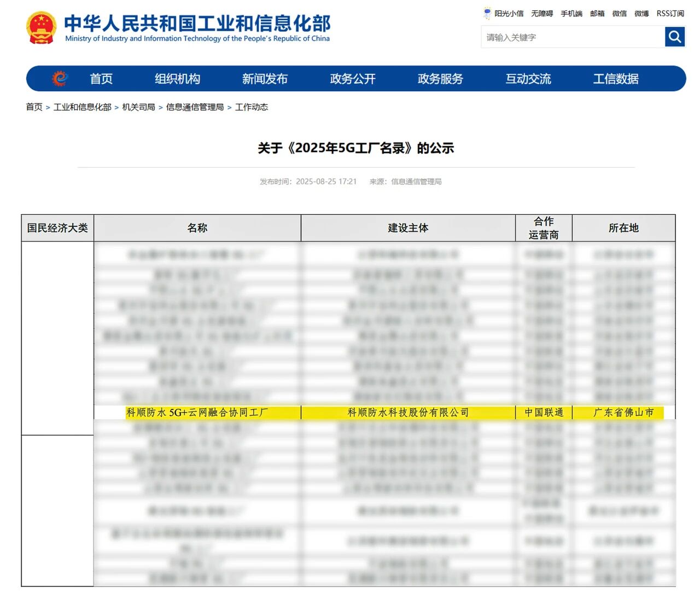This screenshot has width=700, height=606.
Task: Click the 阳光小信 robot mascot icon
Action: click(x=487, y=13)
